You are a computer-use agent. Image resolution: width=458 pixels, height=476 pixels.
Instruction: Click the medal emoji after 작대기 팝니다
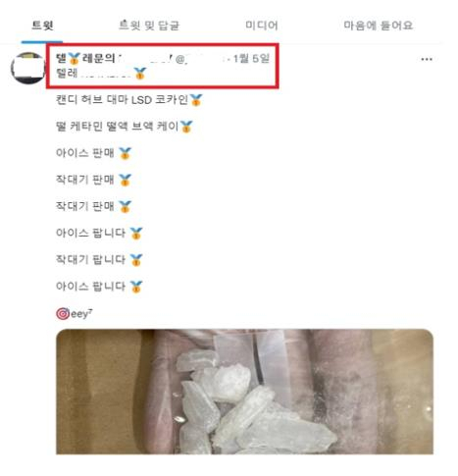click(x=135, y=260)
